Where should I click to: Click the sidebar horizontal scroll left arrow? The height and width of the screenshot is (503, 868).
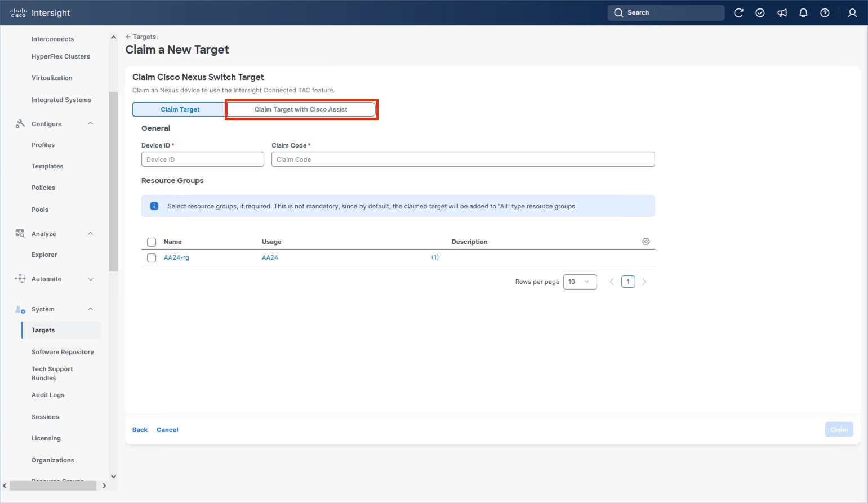(5, 486)
